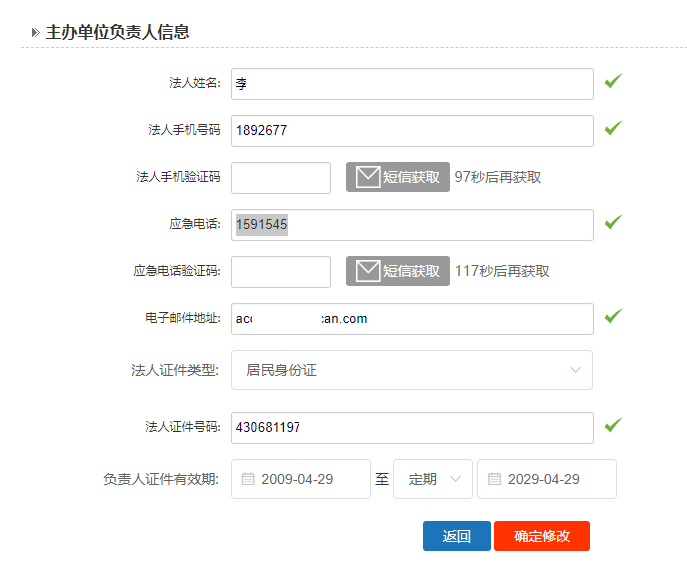The image size is (687, 573).
Task: Click the green checkmark beside 应急电话
Action: [x=613, y=222]
